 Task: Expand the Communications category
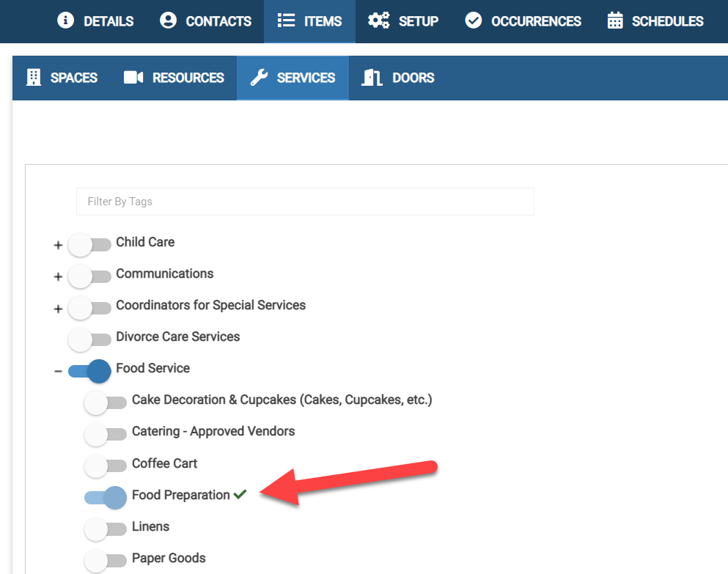59,277
